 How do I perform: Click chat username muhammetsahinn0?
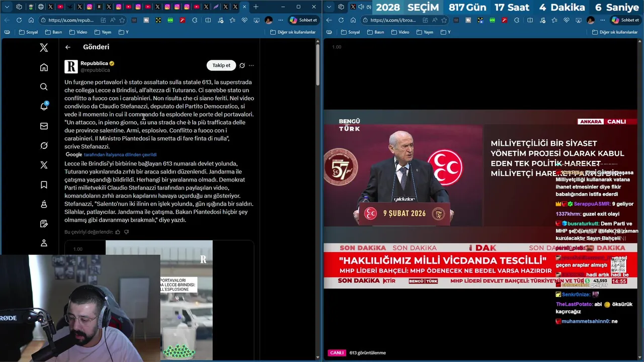tap(586, 321)
